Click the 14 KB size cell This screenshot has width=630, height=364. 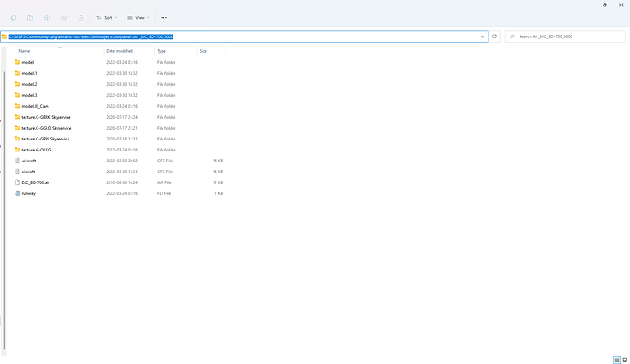[x=217, y=161]
